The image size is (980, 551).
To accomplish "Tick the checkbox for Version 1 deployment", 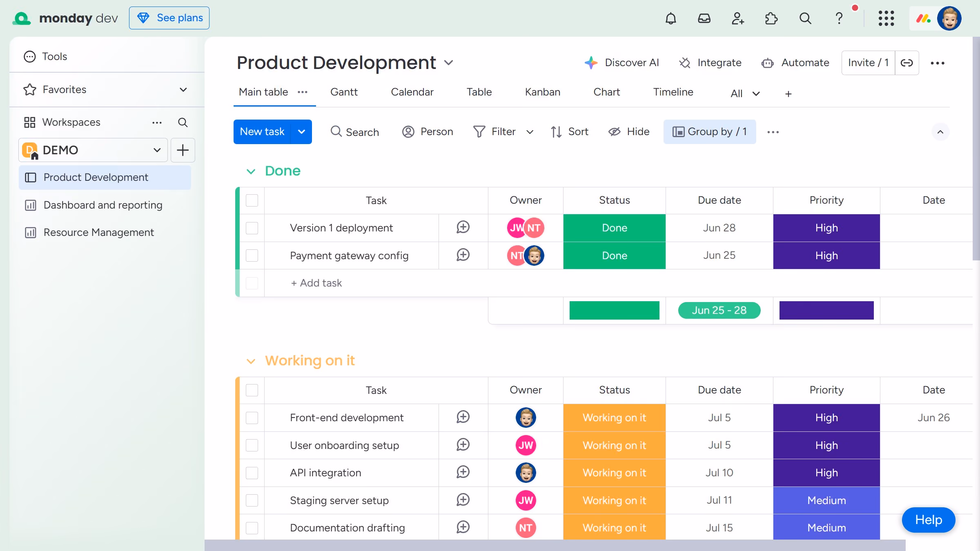I will tap(252, 228).
